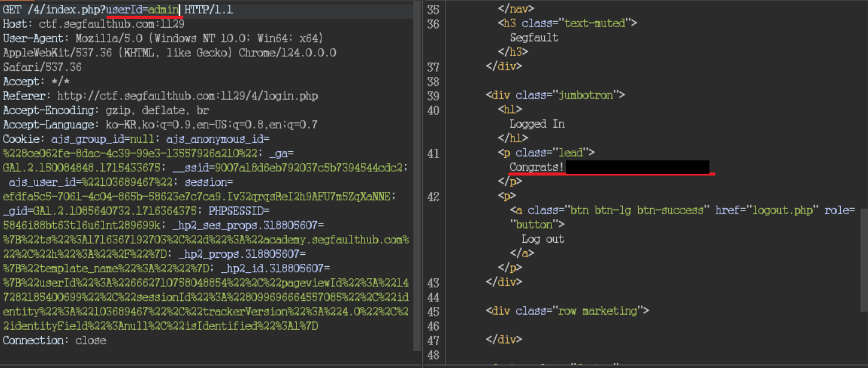Click the Referer header with login.php URL

click(160, 96)
